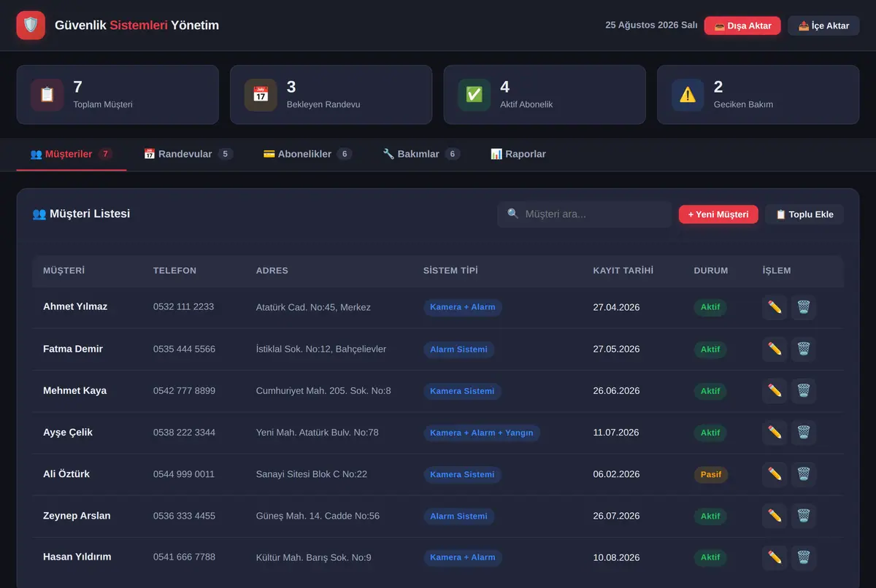
Task: Delete Ayşe Çelik from the list
Action: point(804,433)
